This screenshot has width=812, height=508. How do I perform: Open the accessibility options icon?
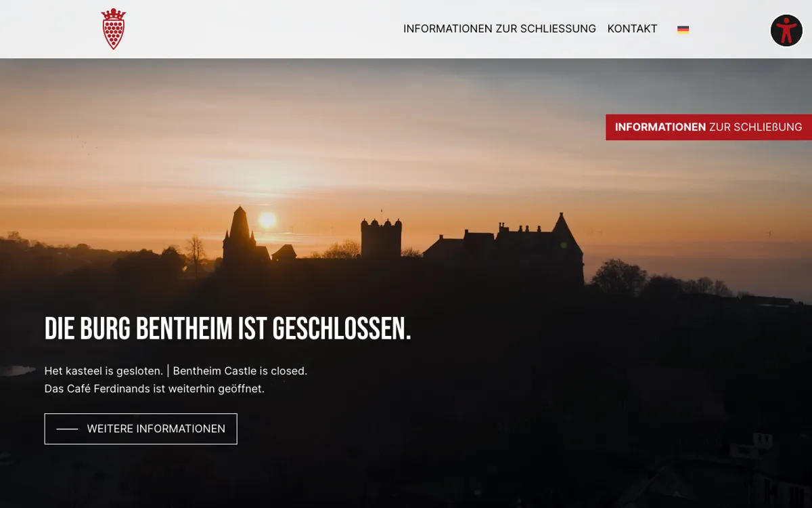click(786, 30)
